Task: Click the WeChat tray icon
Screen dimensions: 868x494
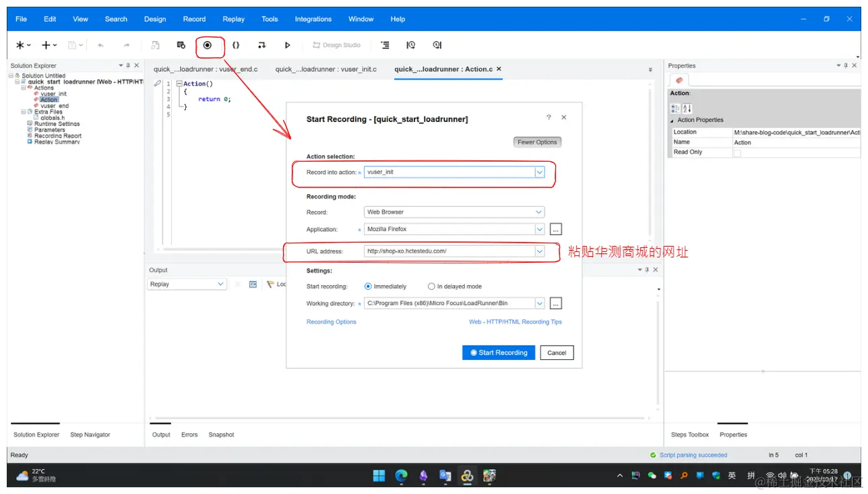Action: 652,476
